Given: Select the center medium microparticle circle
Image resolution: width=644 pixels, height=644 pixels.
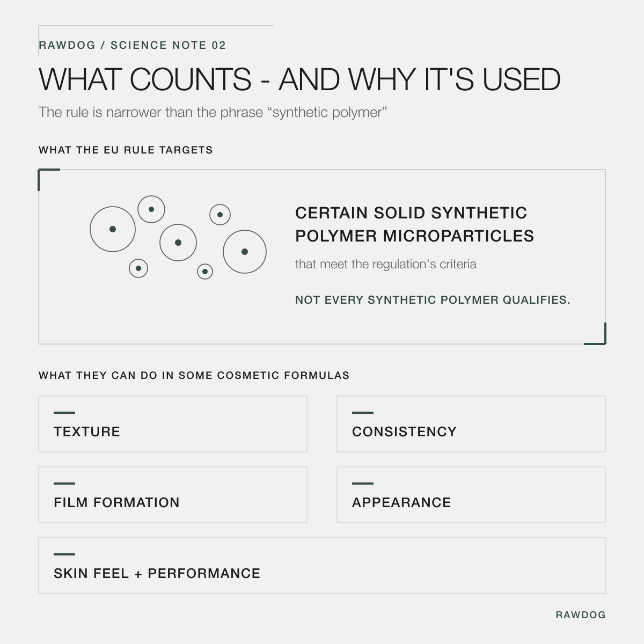Looking at the screenshot, I should pos(178,243).
